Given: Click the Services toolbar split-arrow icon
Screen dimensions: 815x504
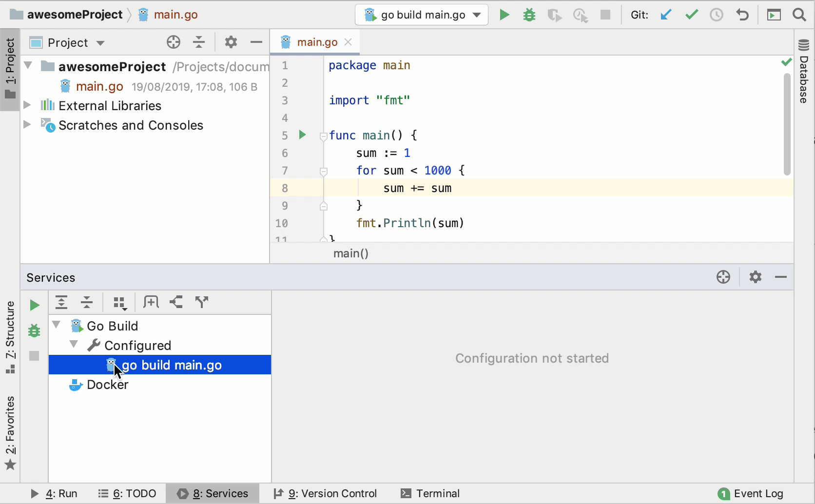Looking at the screenshot, I should pos(202,302).
